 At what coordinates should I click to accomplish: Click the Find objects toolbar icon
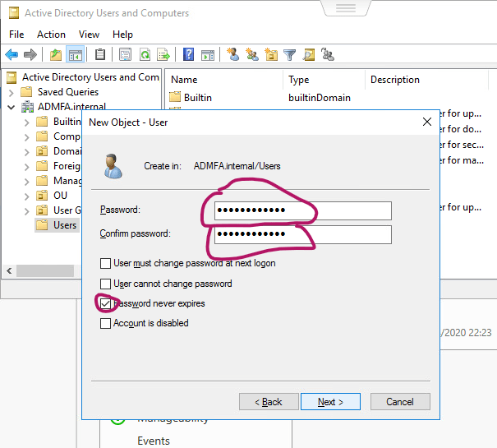click(309, 55)
